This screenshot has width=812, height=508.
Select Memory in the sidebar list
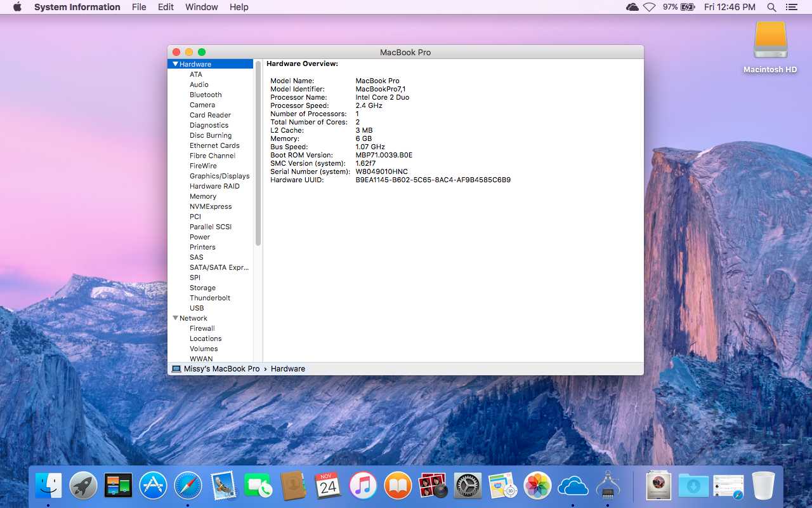click(203, 196)
